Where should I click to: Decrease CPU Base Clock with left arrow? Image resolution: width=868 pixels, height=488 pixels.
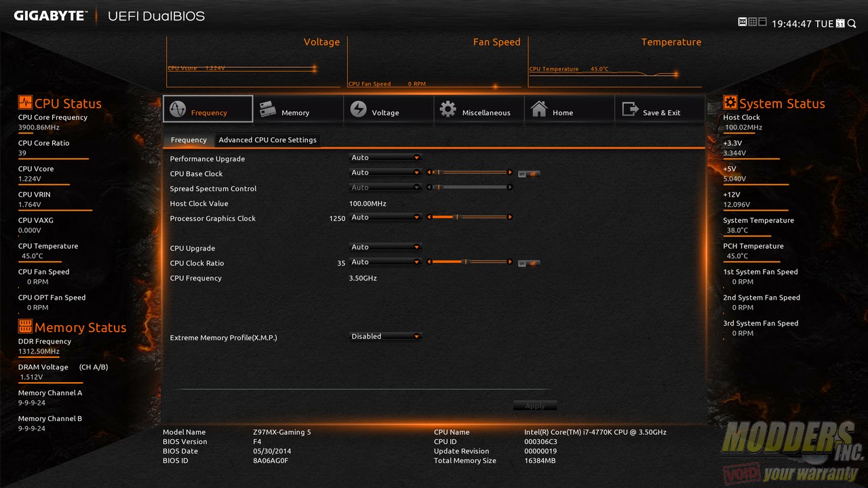point(429,173)
